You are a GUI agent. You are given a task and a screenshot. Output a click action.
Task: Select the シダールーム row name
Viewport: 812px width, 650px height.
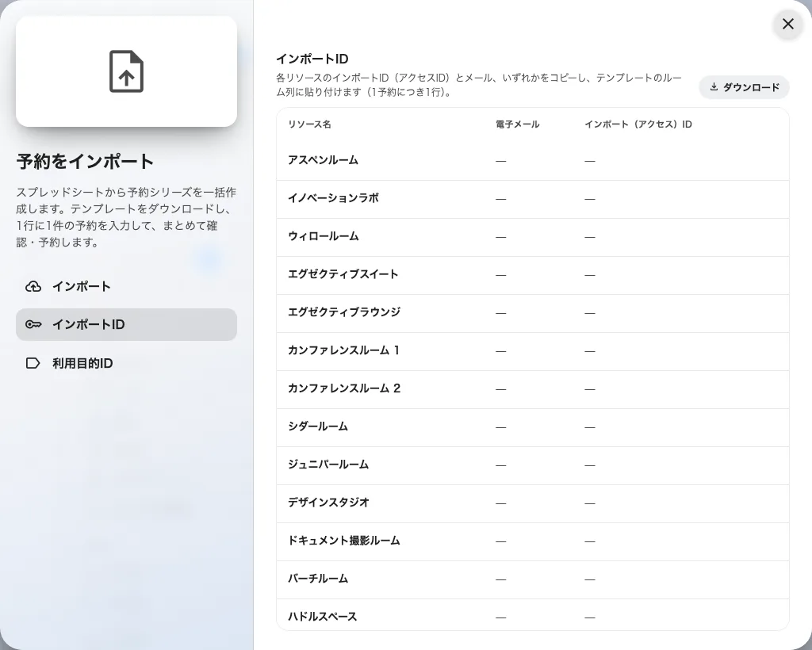click(318, 426)
